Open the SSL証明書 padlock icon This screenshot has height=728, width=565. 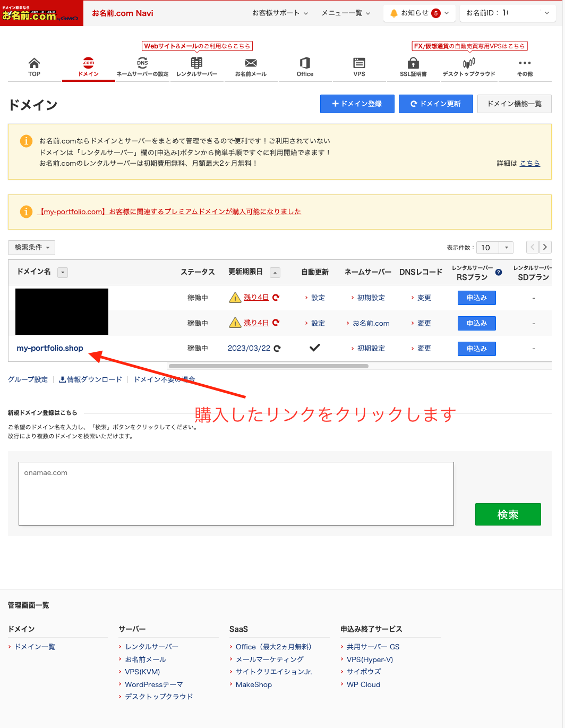coord(413,62)
